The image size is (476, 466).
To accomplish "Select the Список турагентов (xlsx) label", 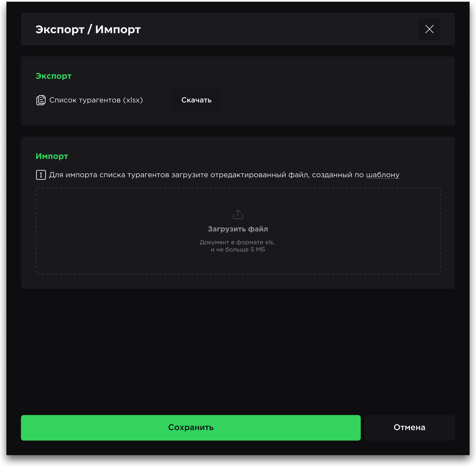I will (96, 100).
